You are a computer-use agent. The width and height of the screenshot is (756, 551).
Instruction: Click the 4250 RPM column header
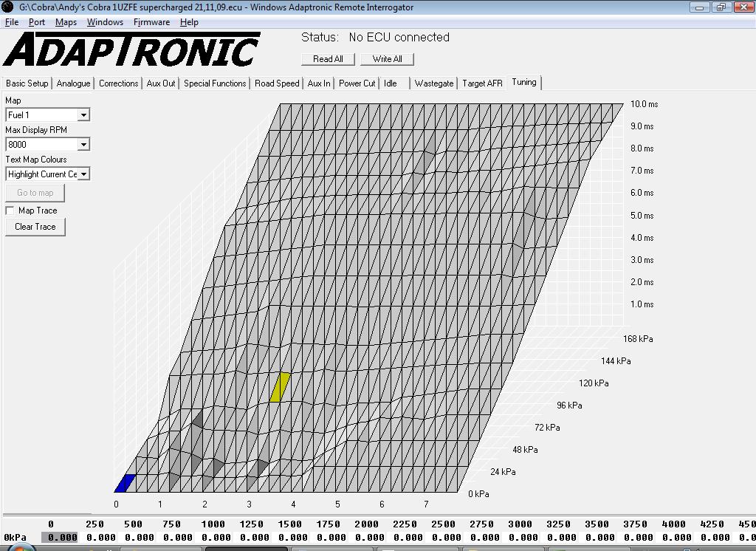click(712, 524)
